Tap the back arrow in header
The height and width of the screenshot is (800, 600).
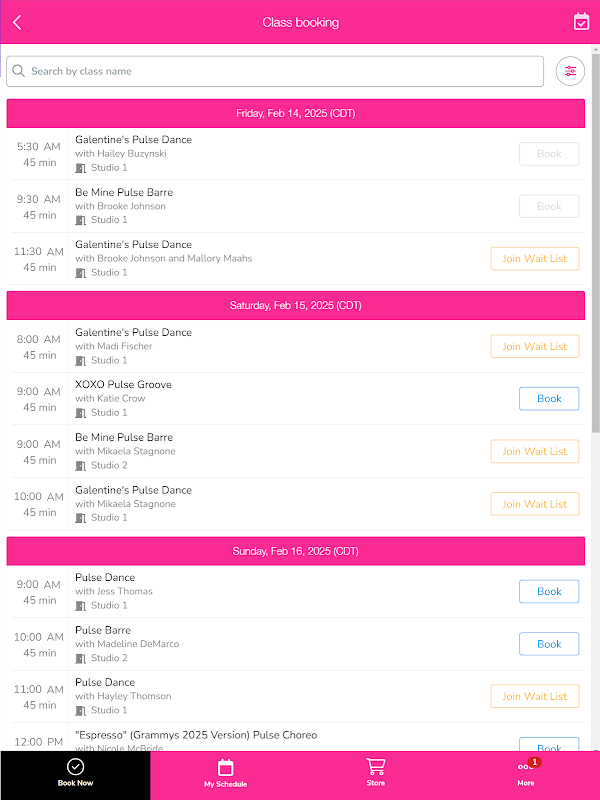[x=17, y=22]
